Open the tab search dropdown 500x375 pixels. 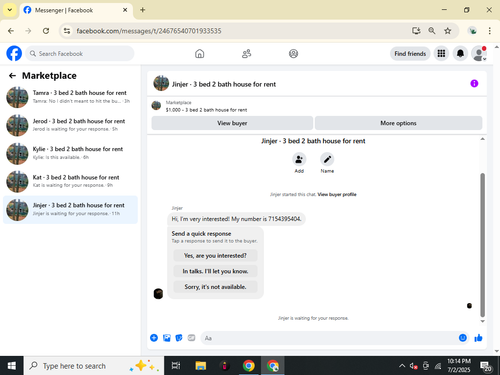(10, 10)
